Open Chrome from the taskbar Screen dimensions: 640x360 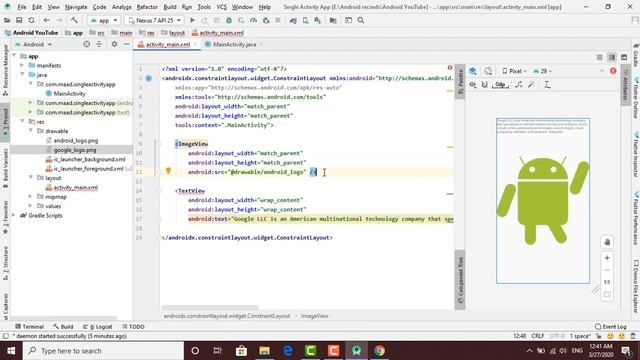(x=379, y=351)
